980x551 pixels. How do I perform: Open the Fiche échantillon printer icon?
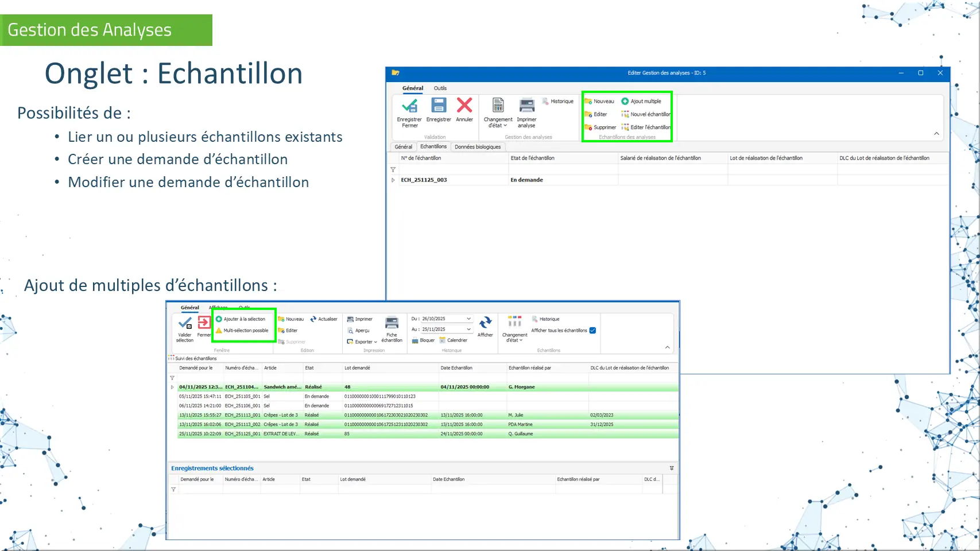(x=392, y=323)
